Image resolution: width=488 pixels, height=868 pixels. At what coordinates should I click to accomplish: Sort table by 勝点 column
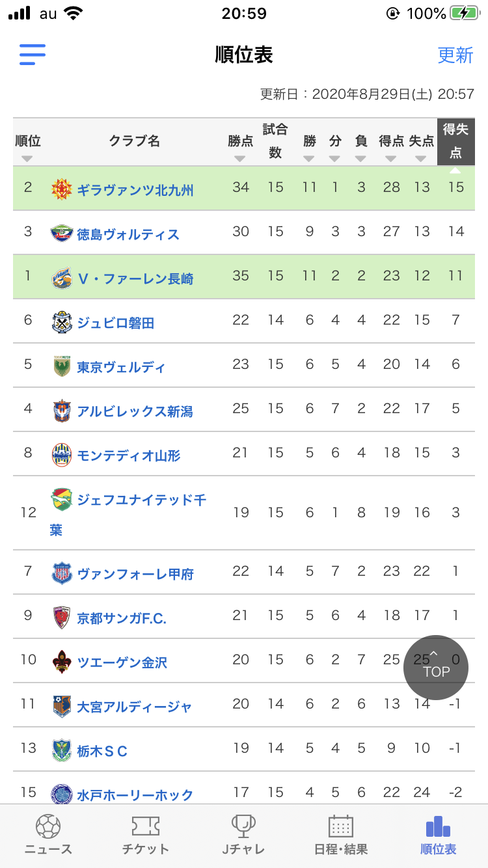(x=240, y=148)
